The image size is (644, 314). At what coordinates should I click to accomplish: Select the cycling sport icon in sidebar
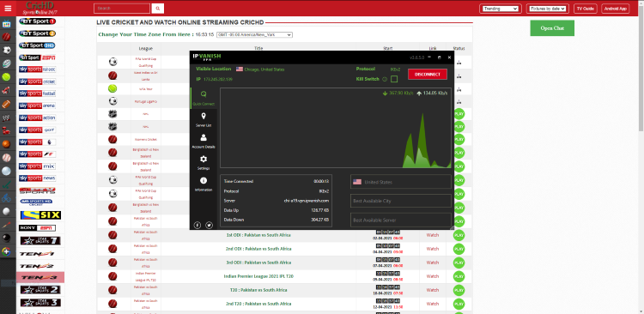(x=7, y=198)
